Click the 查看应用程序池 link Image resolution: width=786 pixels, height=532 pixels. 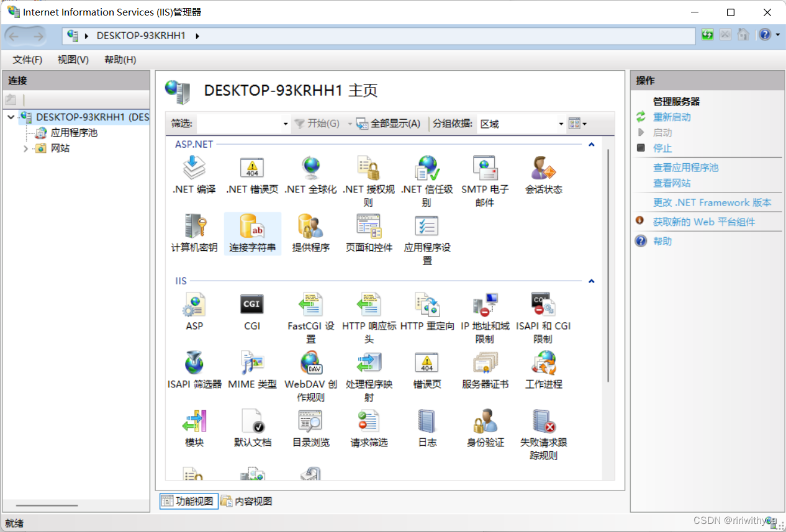(x=685, y=168)
